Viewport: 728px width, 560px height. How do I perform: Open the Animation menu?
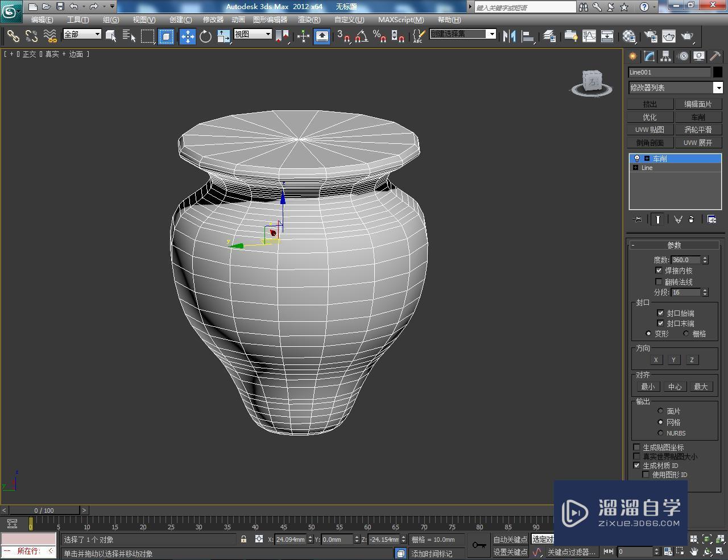[238, 19]
